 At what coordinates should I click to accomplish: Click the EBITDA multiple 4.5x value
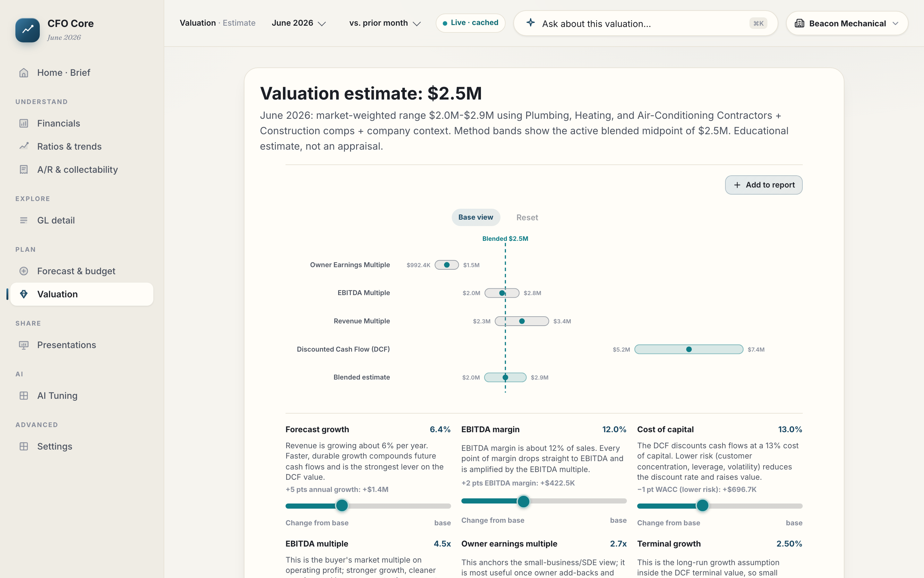coord(442,544)
